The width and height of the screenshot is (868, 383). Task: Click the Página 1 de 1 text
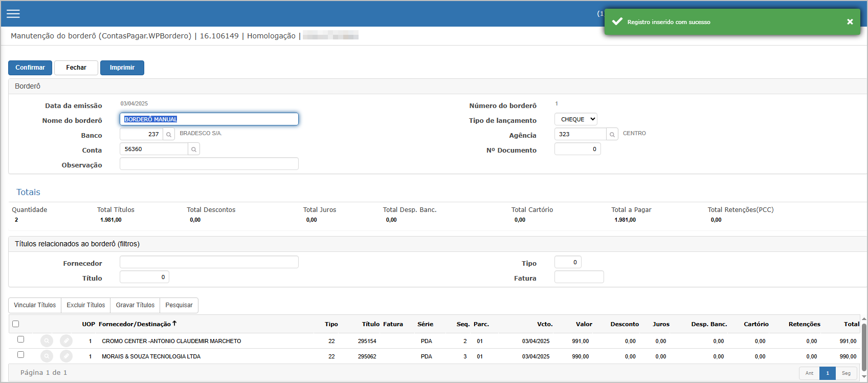[x=43, y=373]
